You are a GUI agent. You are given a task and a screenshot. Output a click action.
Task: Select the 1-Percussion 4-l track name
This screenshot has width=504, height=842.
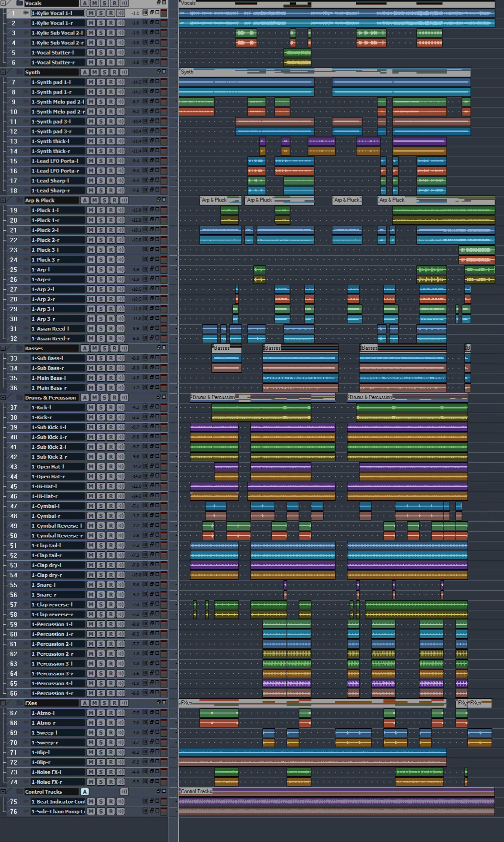pyautogui.click(x=57, y=683)
